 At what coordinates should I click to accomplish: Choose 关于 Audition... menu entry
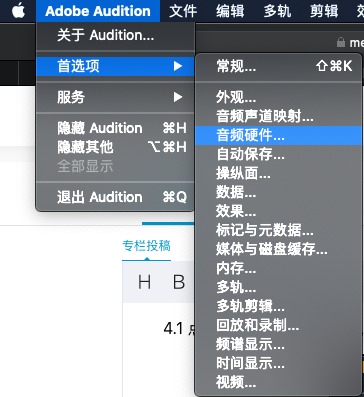pos(115,35)
